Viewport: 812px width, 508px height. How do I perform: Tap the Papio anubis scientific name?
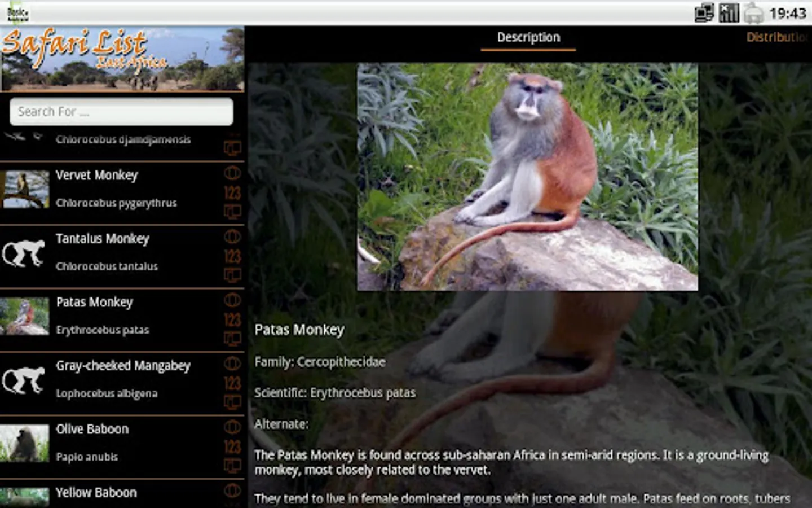87,457
